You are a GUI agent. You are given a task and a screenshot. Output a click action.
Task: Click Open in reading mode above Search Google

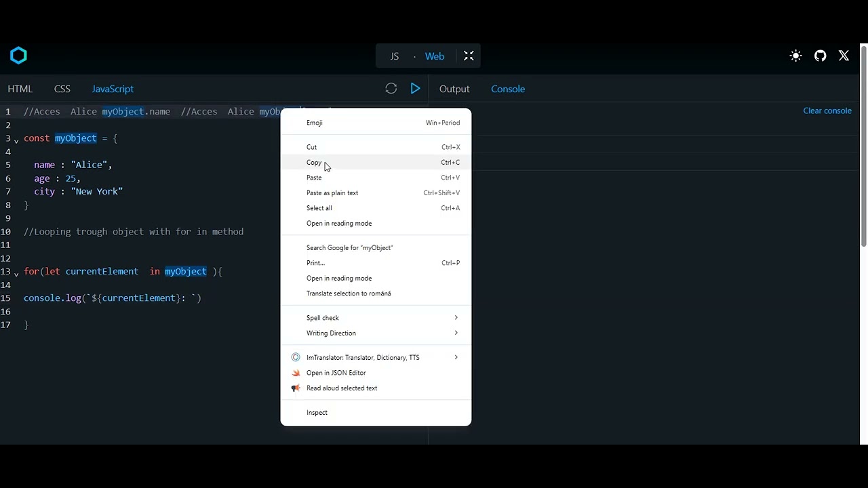[x=376, y=224]
